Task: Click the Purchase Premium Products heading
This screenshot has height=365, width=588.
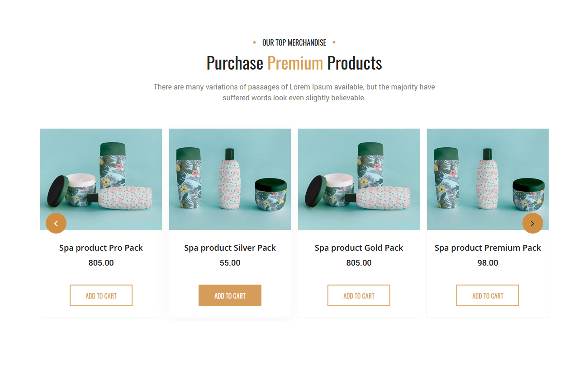Action: pos(294,63)
